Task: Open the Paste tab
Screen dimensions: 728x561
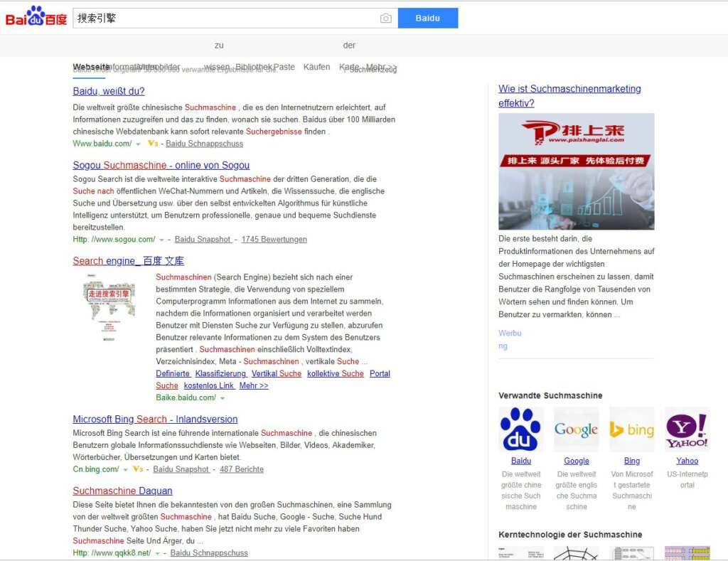Action: (x=284, y=67)
